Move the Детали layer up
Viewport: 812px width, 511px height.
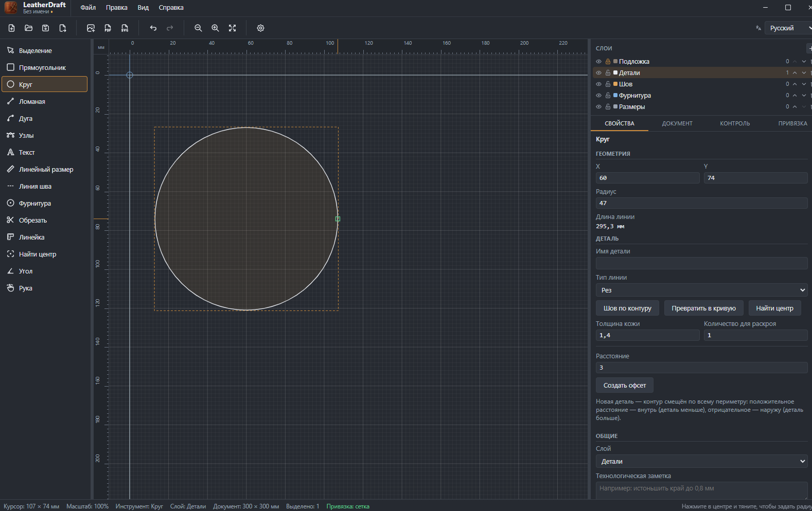tap(795, 73)
